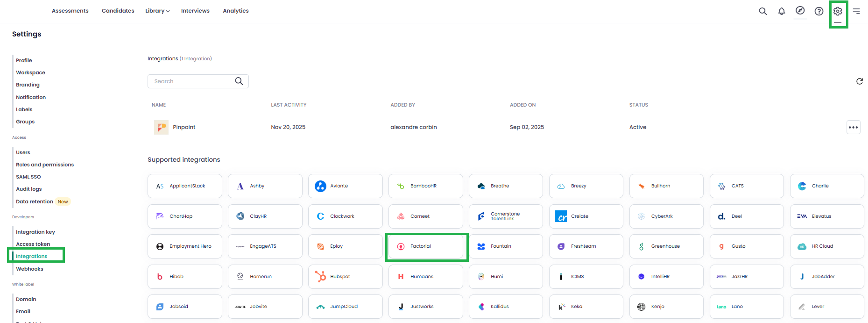
Task: Click the Breathe logo icon
Action: (481, 186)
